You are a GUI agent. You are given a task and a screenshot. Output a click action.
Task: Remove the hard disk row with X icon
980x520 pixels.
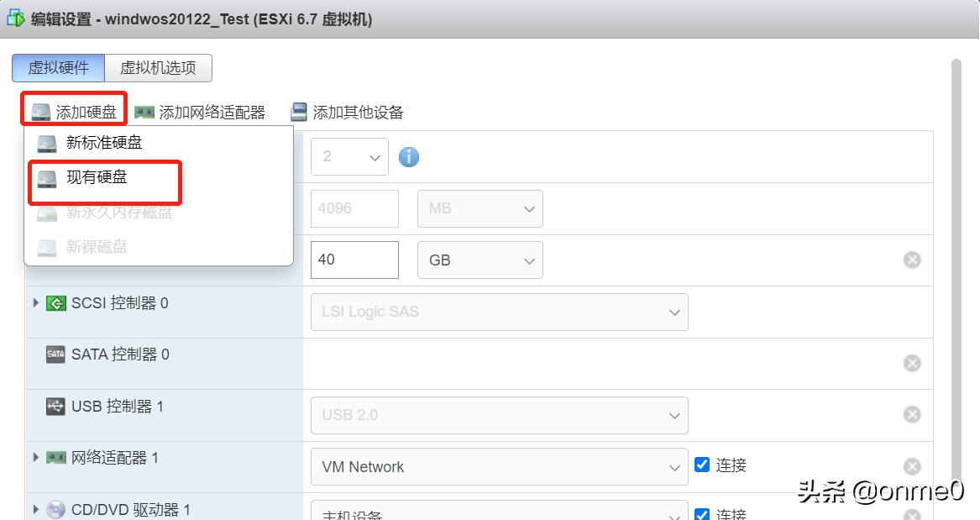pyautogui.click(x=912, y=260)
